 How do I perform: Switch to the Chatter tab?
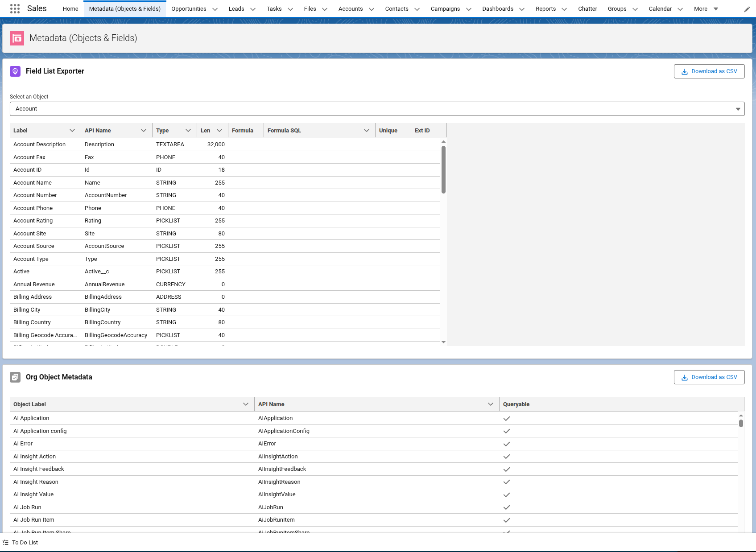(x=587, y=9)
